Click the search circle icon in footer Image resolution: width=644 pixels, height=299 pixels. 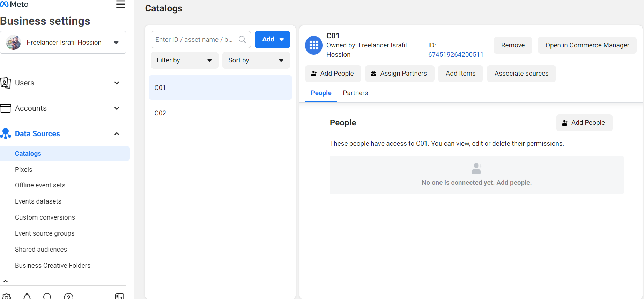[x=47, y=296]
